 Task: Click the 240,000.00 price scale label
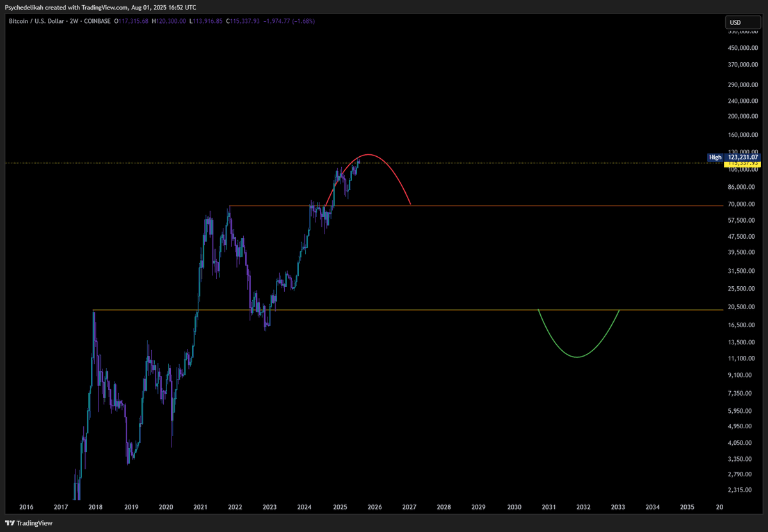point(742,101)
